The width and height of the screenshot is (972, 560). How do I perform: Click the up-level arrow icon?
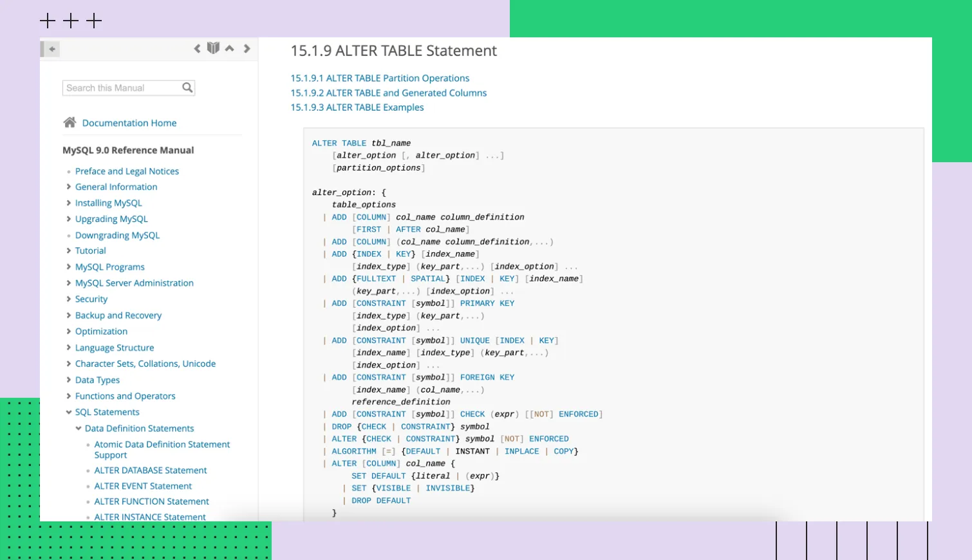click(x=230, y=48)
